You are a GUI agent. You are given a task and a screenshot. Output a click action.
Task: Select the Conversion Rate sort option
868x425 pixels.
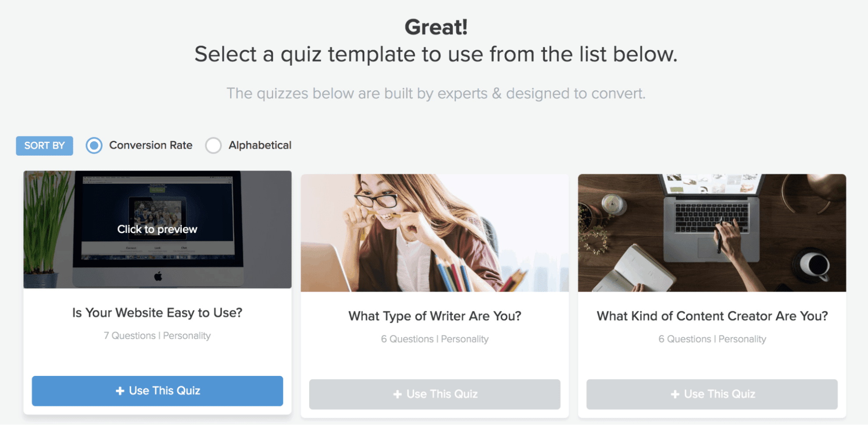tap(94, 145)
